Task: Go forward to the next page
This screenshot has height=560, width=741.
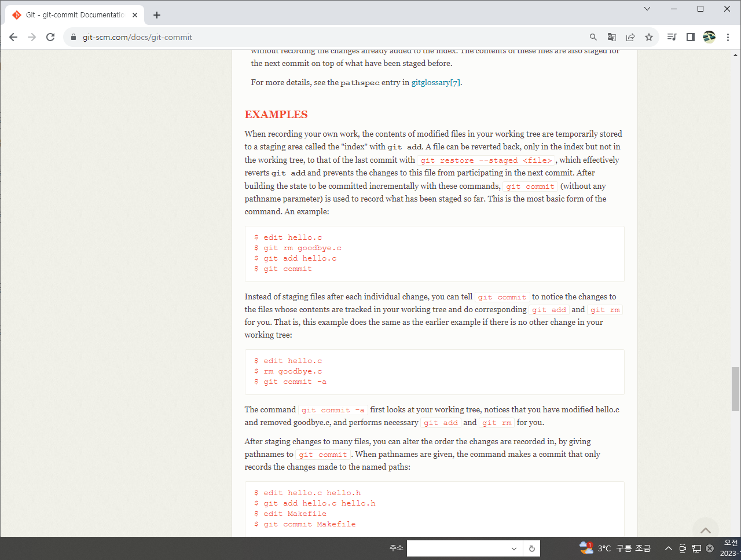Action: coord(32,37)
